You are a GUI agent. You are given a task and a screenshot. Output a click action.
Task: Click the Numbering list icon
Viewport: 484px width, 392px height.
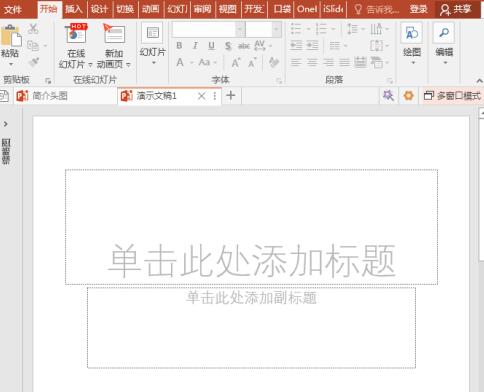[321, 29]
